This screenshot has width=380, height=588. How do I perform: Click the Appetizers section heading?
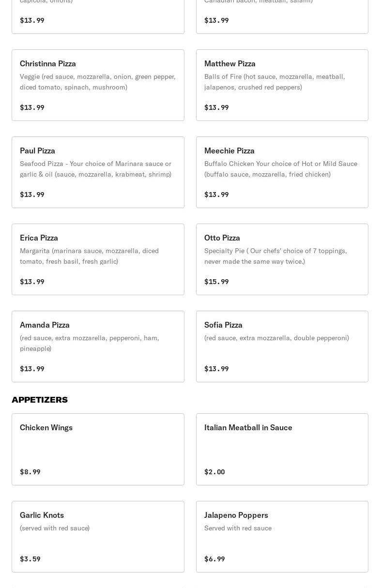click(x=40, y=400)
